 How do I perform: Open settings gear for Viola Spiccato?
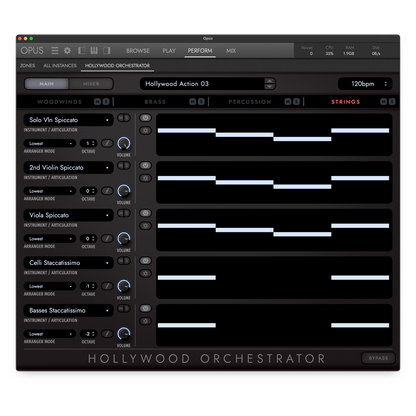pos(145,226)
